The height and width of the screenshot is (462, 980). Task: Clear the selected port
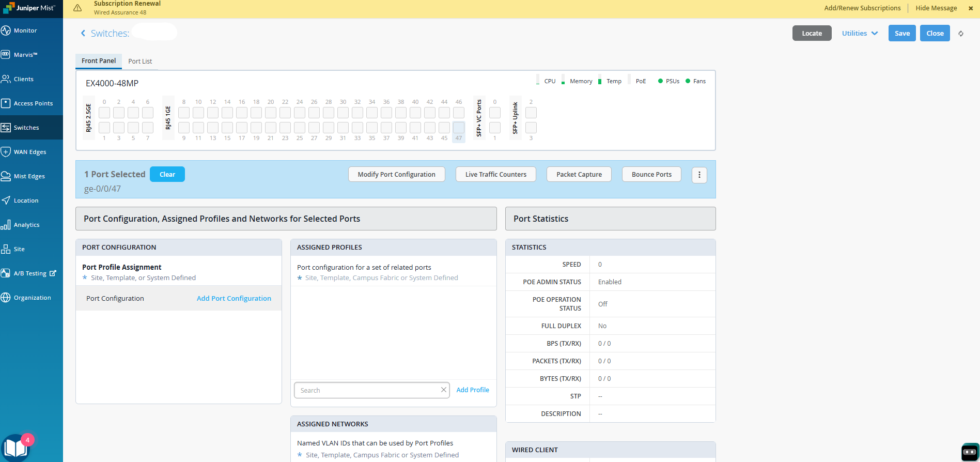[x=167, y=174]
